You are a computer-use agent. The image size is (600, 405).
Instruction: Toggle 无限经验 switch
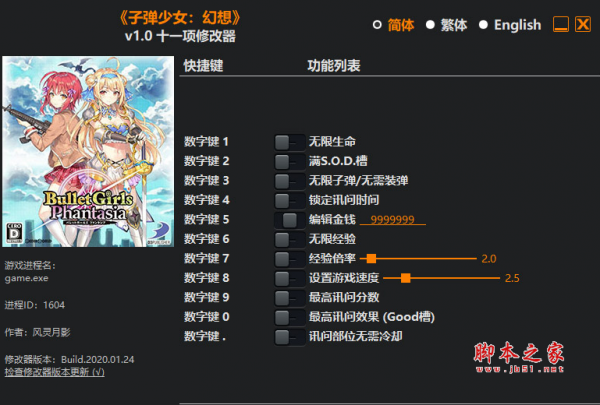(290, 240)
